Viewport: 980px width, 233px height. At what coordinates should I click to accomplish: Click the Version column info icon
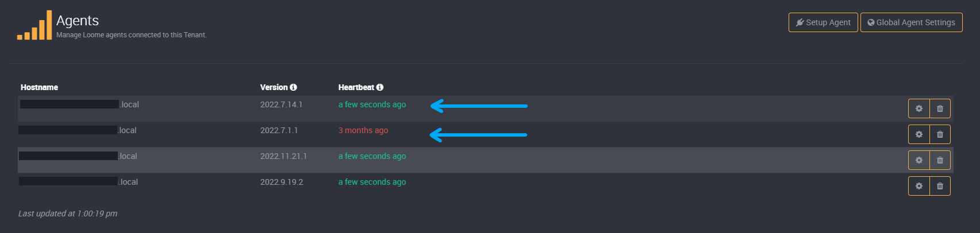tap(293, 87)
